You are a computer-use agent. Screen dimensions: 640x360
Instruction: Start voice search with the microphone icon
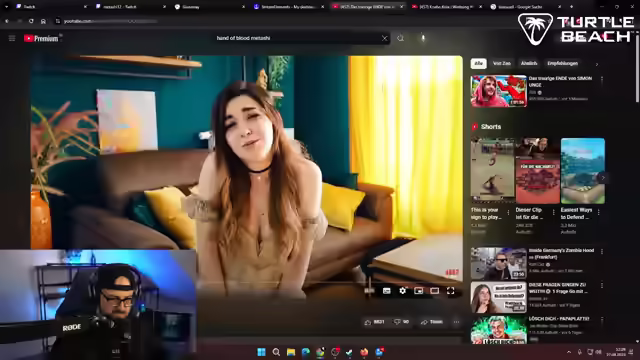click(423, 38)
